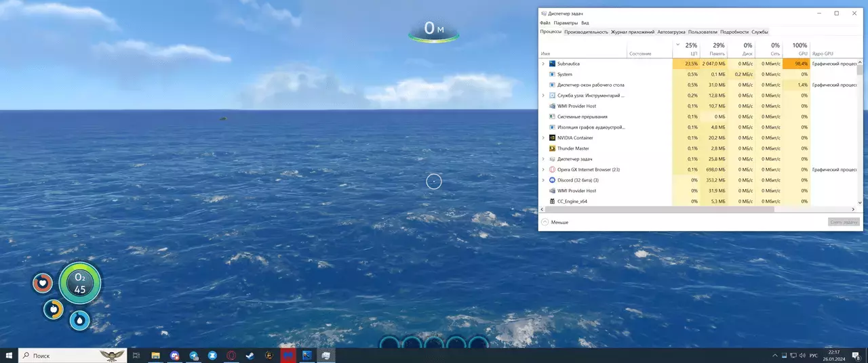
Task: Select the Диспетчер окон рабочего стола row
Action: (x=697, y=85)
